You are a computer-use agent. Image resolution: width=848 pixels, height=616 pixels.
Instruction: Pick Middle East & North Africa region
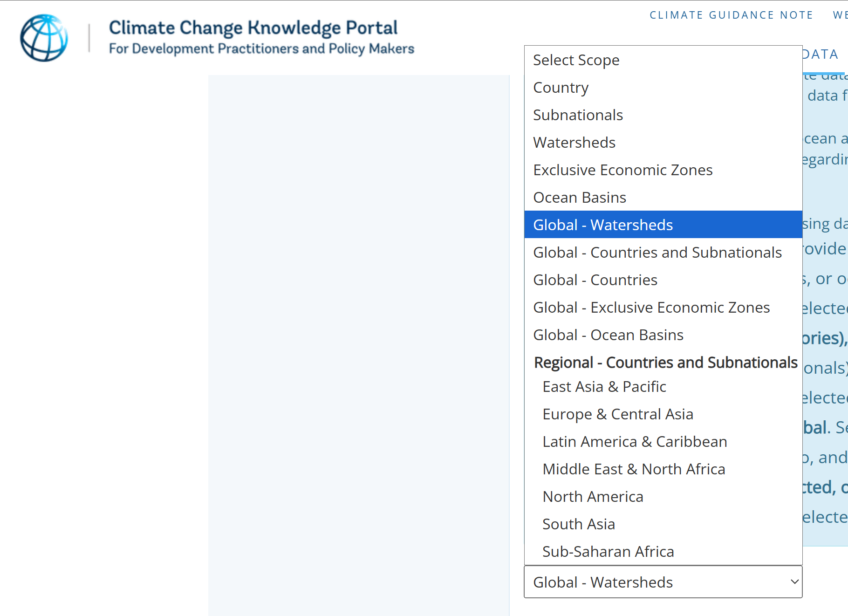pyautogui.click(x=633, y=469)
